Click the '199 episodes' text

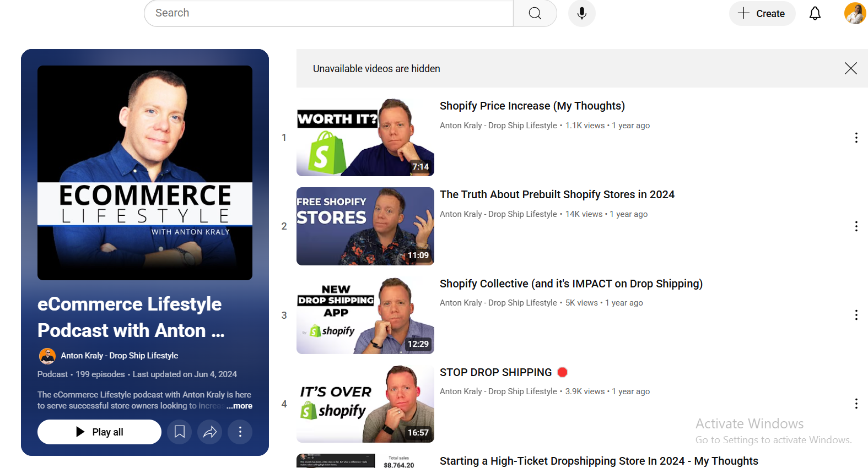100,374
